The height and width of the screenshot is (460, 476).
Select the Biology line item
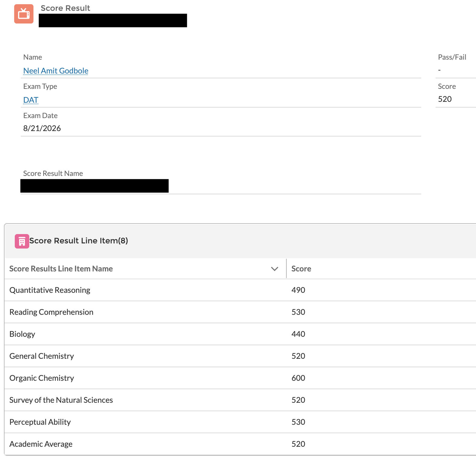click(22, 334)
